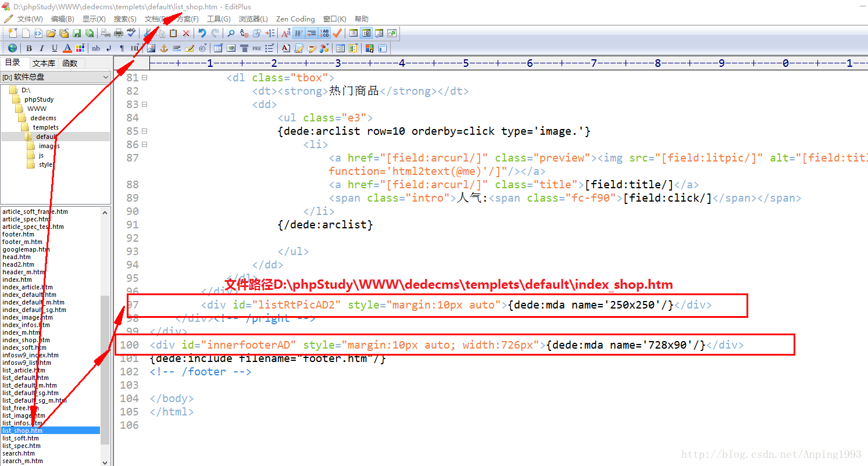868x466 pixels.
Task: Click the Save All icon
Action: pyautogui.click(x=90, y=33)
